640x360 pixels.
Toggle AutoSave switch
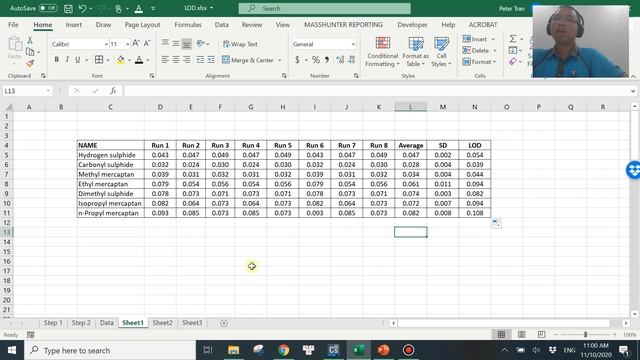pos(48,8)
